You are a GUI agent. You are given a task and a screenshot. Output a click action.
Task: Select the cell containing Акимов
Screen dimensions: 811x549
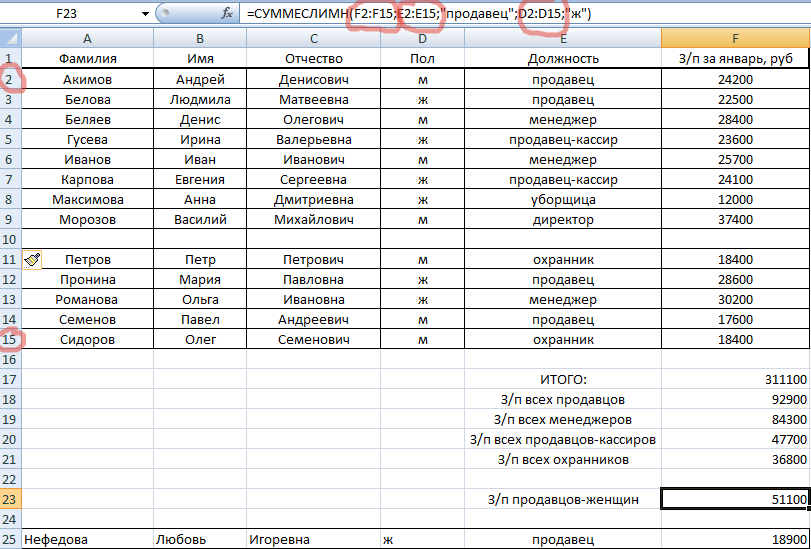(87, 79)
